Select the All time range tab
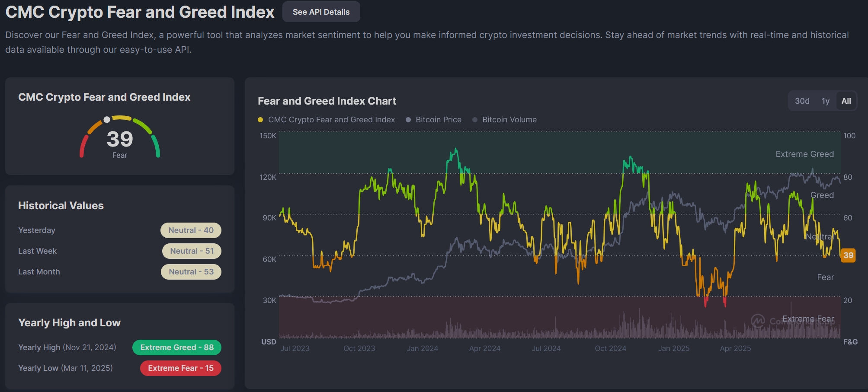This screenshot has height=392, width=868. 846,101
